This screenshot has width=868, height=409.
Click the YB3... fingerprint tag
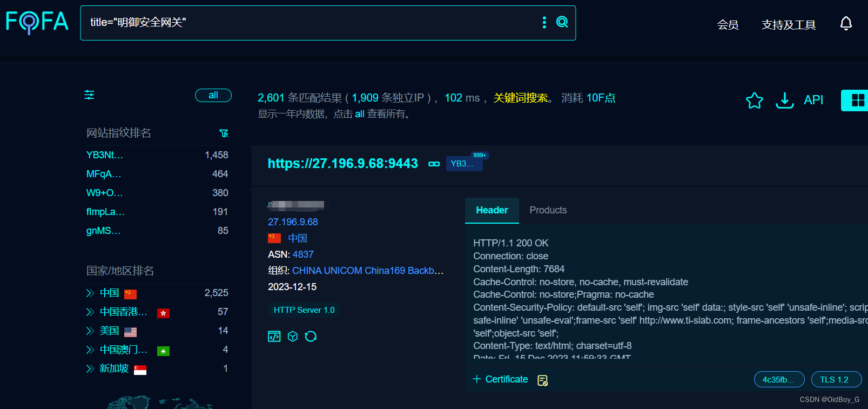[x=464, y=164]
